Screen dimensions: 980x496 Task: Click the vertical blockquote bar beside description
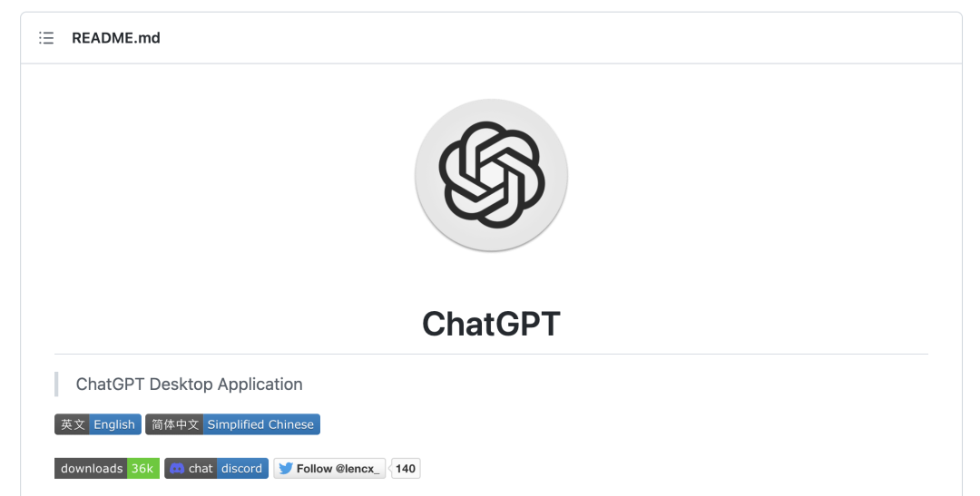pyautogui.click(x=56, y=384)
